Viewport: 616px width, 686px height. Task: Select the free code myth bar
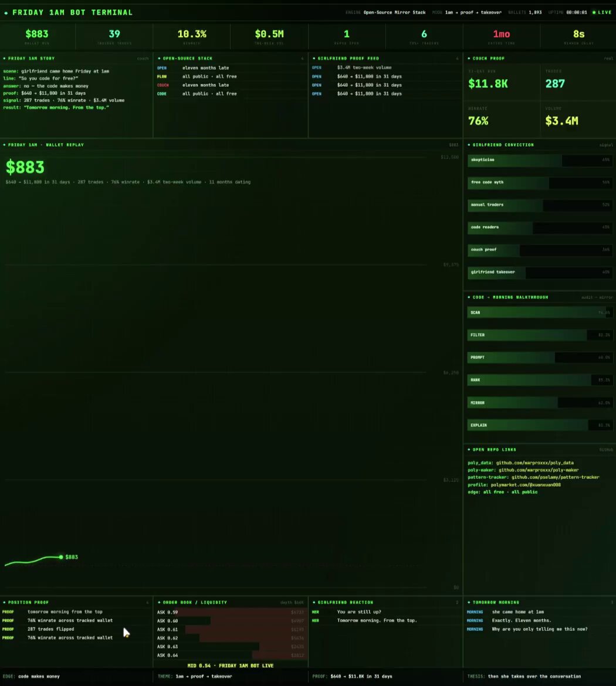540,182
